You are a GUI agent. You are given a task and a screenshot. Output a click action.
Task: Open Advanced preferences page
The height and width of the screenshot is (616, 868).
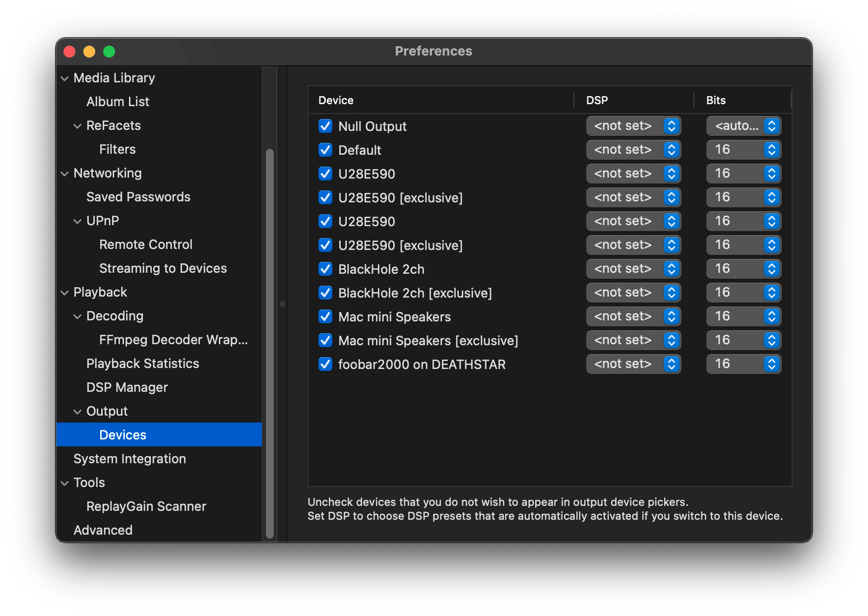(103, 530)
